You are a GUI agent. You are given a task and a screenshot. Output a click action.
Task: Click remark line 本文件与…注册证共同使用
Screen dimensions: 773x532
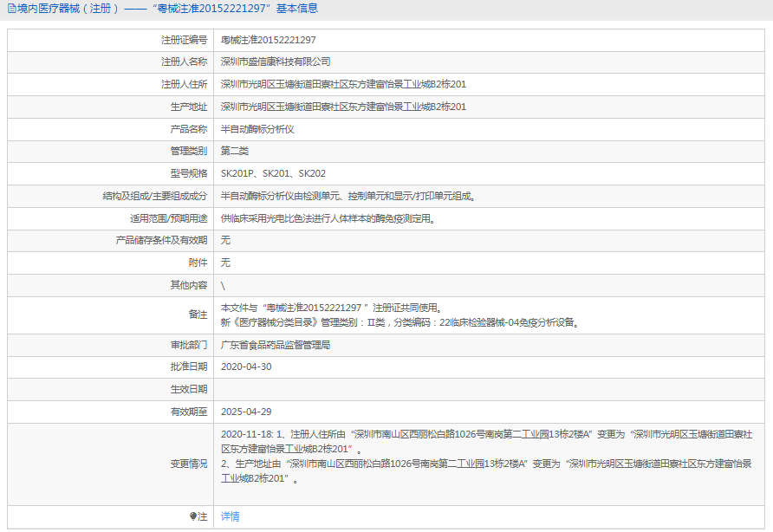coord(332,308)
